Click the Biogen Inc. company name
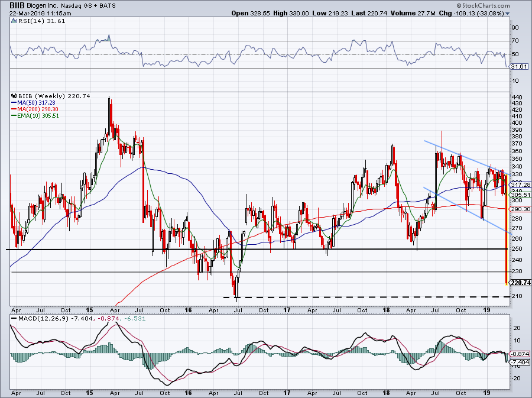532x398 pixels. (42, 6)
